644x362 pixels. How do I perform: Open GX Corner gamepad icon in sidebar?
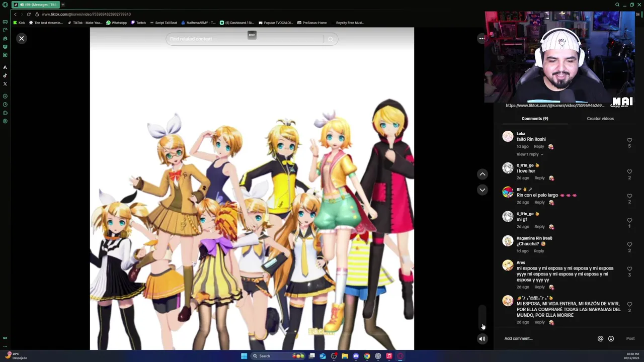click(x=5, y=22)
